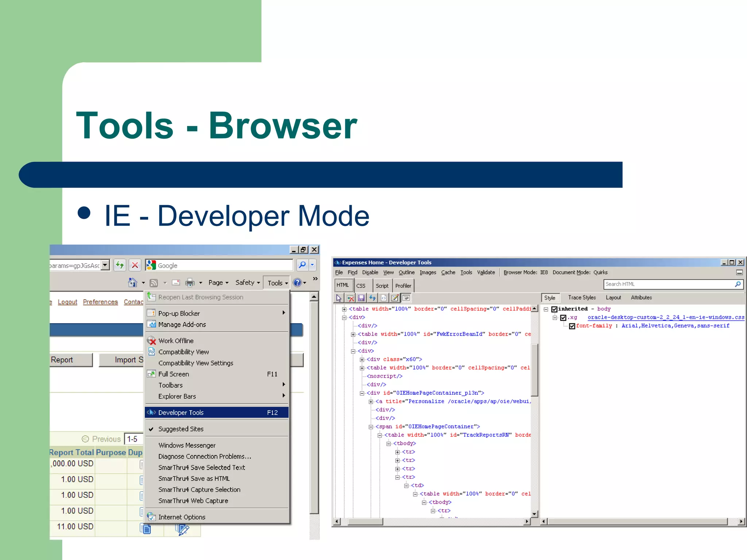Click the Save HTML floppy disk icon
Viewport: 747px width, 560px height.
pyautogui.click(x=361, y=298)
